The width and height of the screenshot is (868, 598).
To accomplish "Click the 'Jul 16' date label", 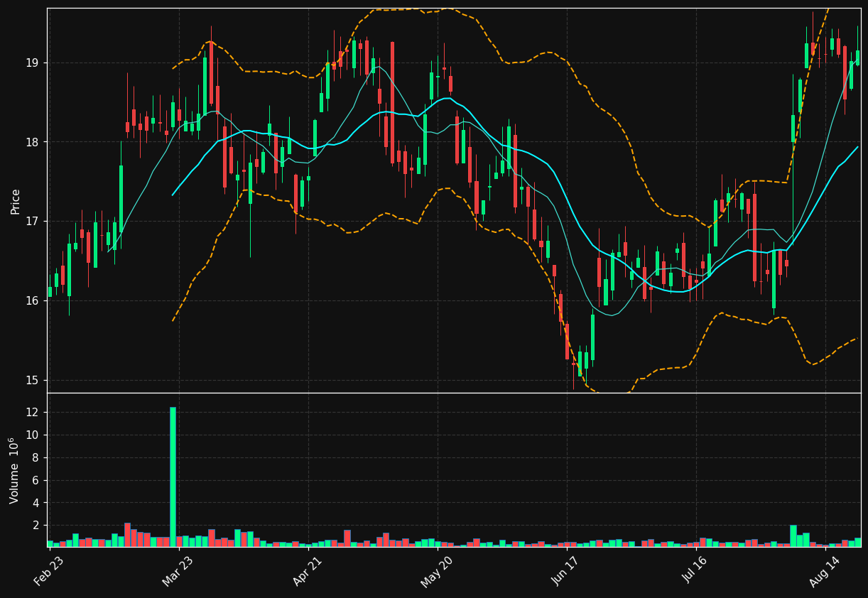I will click(x=697, y=571).
